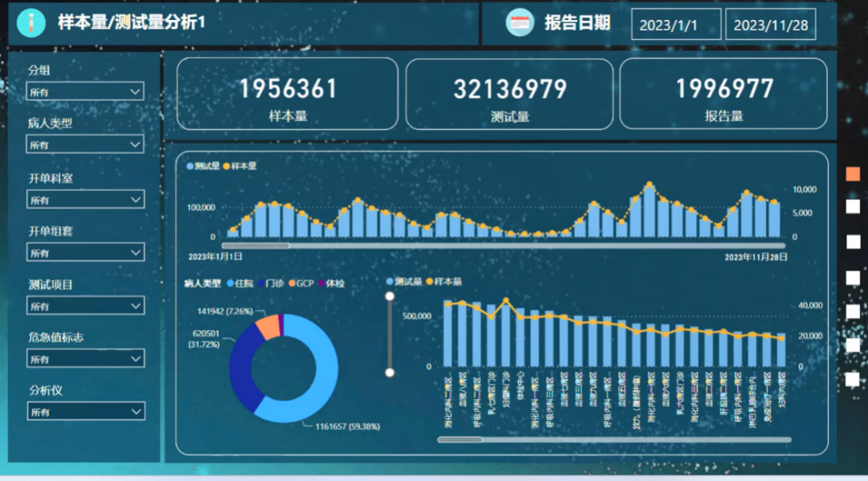Open the 病人类型 dropdown filter
The width and height of the screenshot is (868, 481).
85,145
